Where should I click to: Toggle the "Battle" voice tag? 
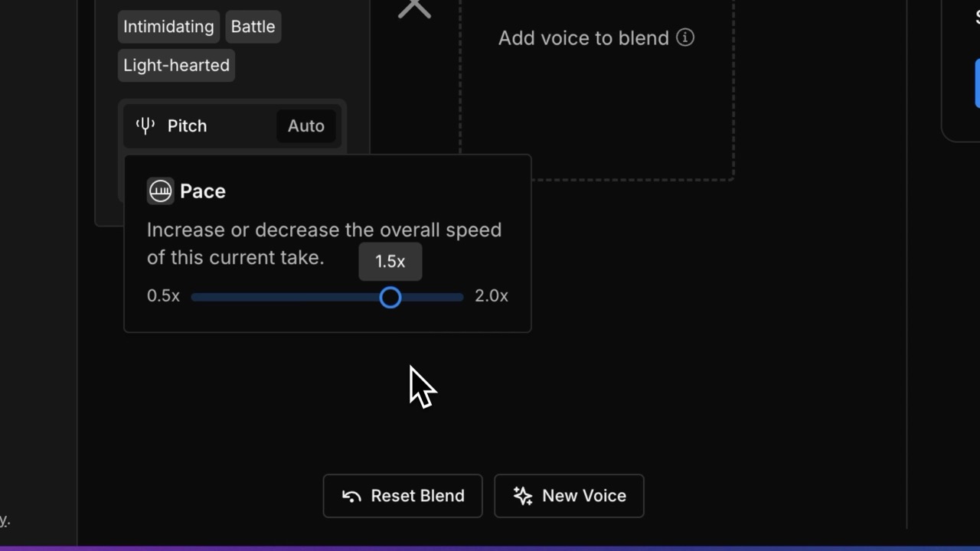253,26
